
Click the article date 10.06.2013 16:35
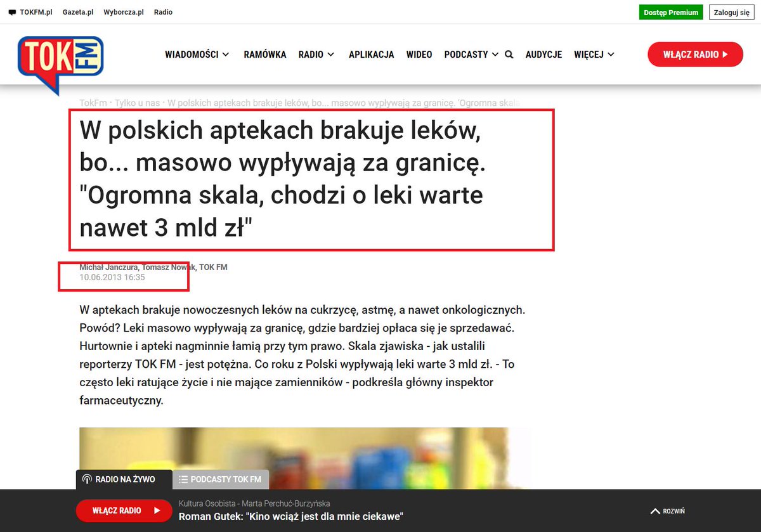click(112, 277)
